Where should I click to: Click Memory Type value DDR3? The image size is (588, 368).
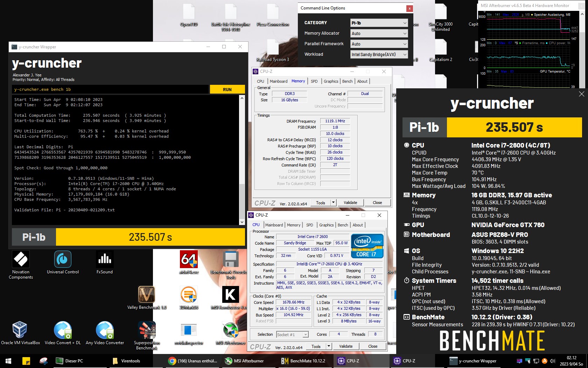[x=289, y=94]
